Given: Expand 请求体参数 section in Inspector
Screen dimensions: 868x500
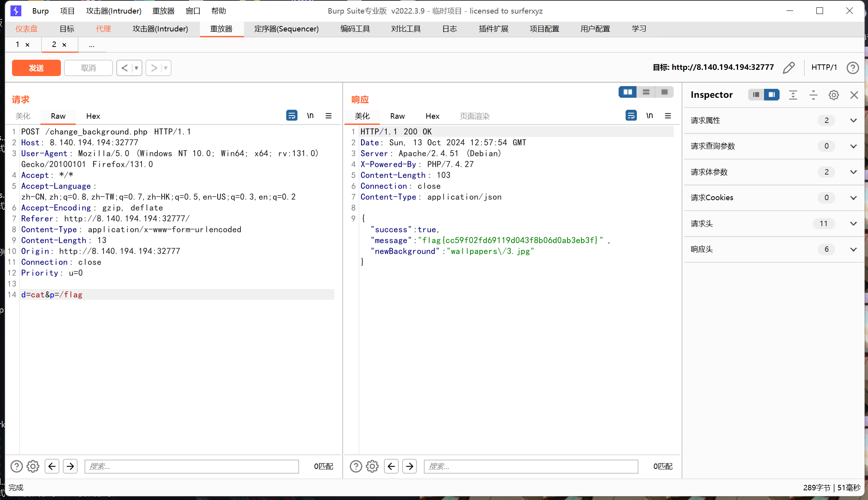Looking at the screenshot, I should click(853, 172).
